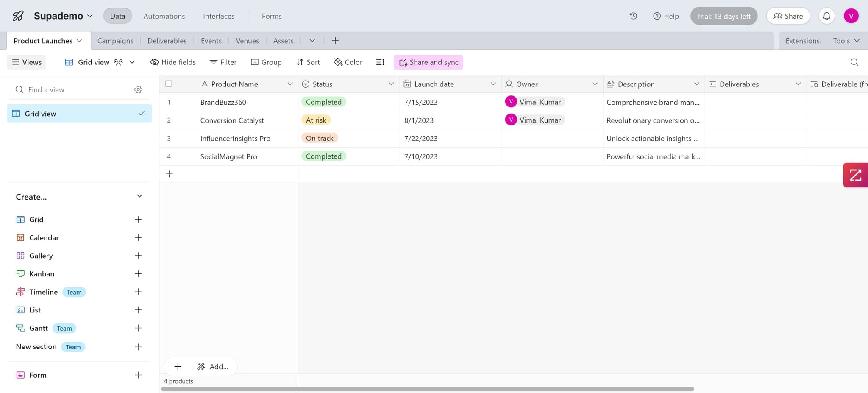Click the Share and sync button
Screen dimensions: 868x393
point(428,62)
